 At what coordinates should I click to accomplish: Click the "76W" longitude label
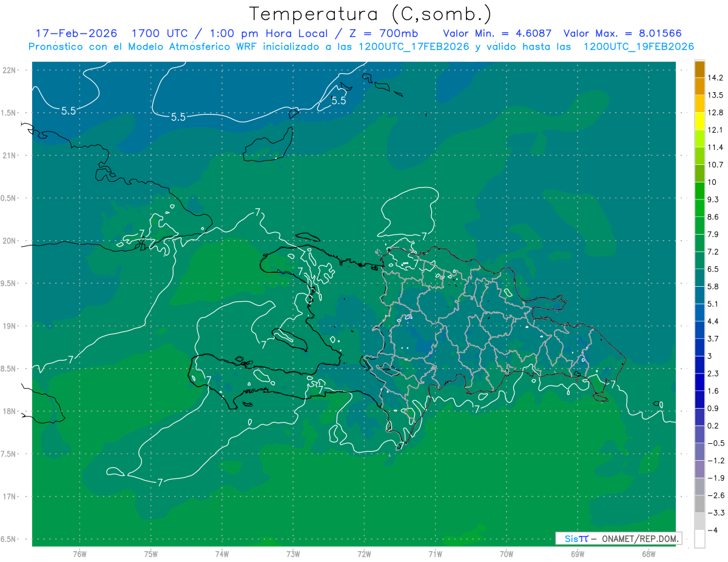click(79, 554)
